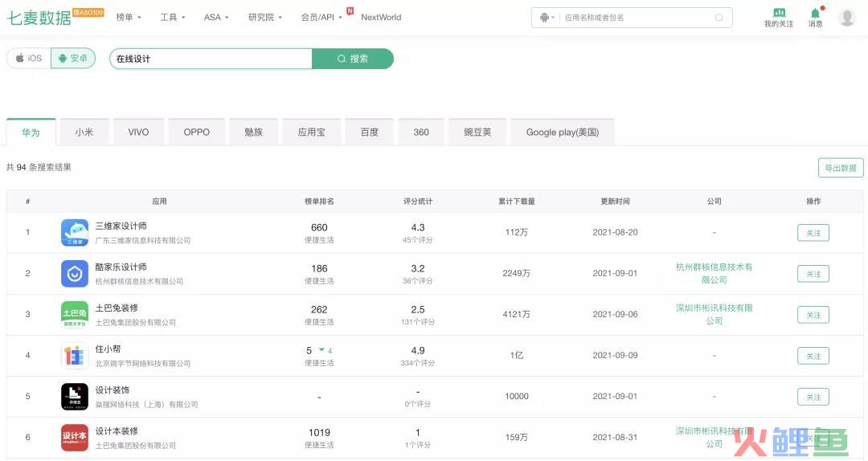The height and width of the screenshot is (461, 868).
Task: Open the user avatar menu
Action: tap(847, 17)
